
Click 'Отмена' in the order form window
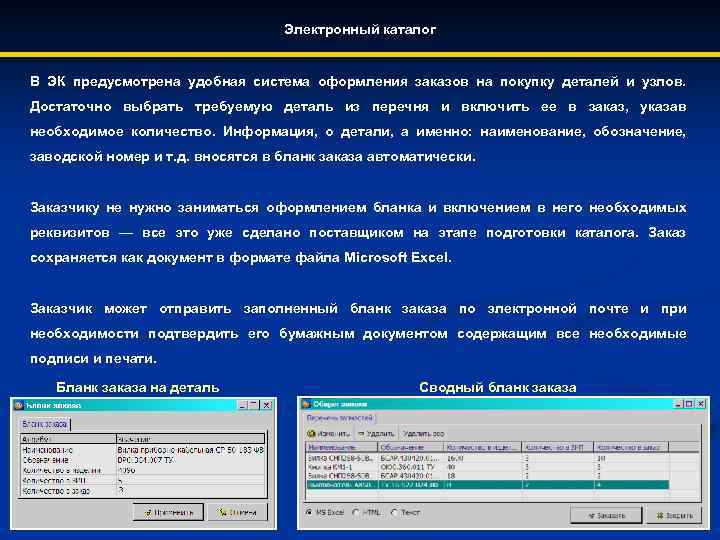[x=237, y=512]
